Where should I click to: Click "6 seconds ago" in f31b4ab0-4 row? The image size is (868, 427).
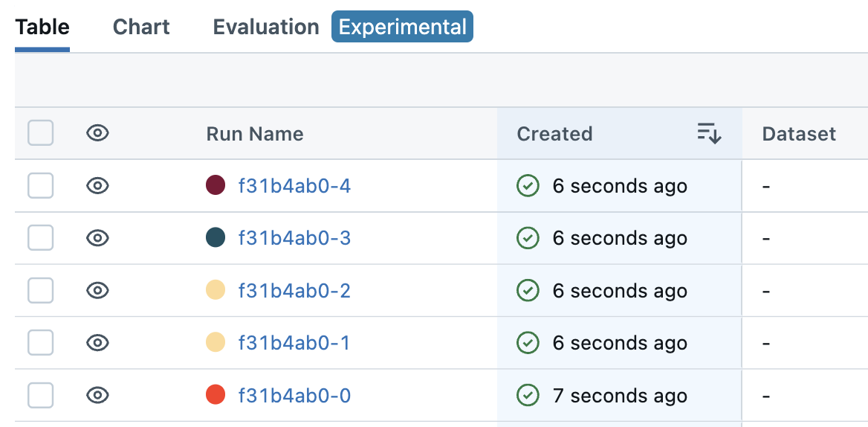point(620,186)
